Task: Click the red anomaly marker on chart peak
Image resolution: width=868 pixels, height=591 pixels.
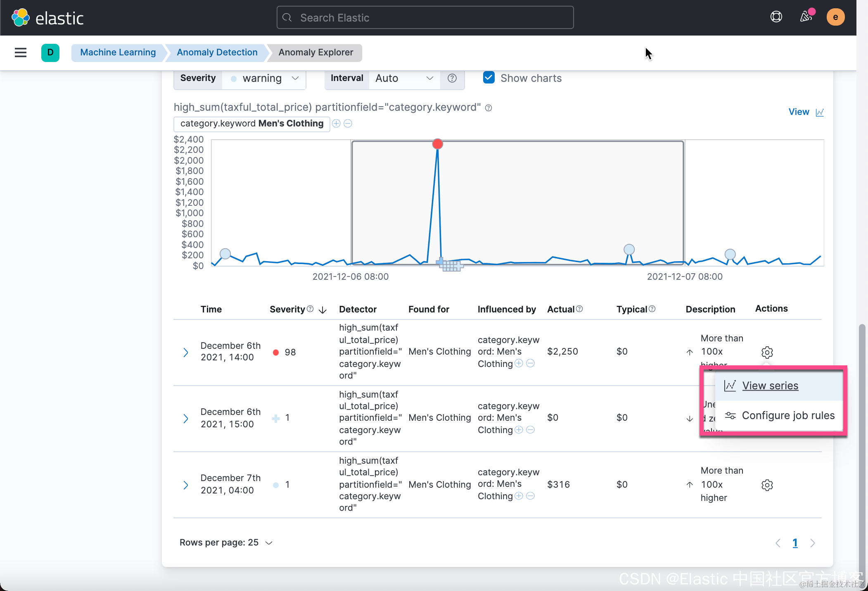Action: point(437,144)
